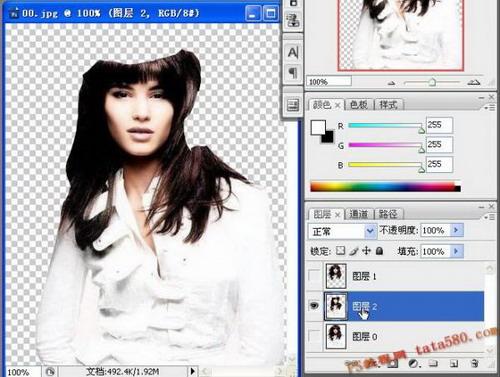
Task: Click the delete layer trash icon
Action: (475, 363)
